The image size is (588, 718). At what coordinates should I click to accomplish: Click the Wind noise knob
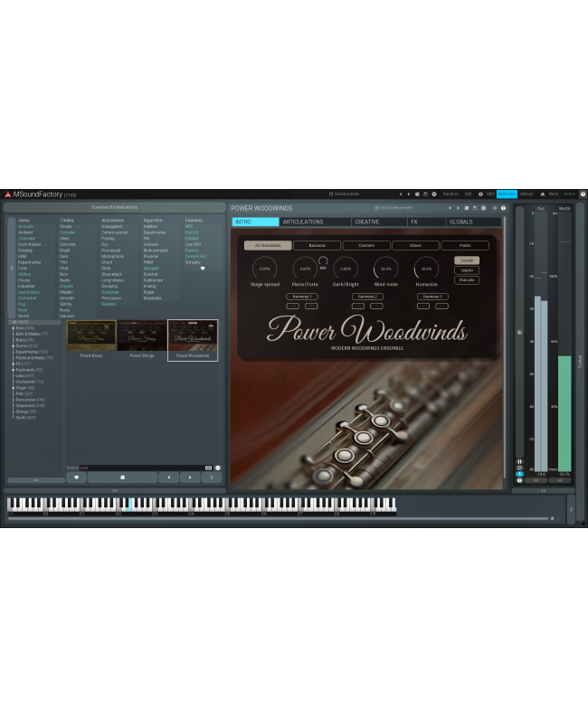(385, 269)
